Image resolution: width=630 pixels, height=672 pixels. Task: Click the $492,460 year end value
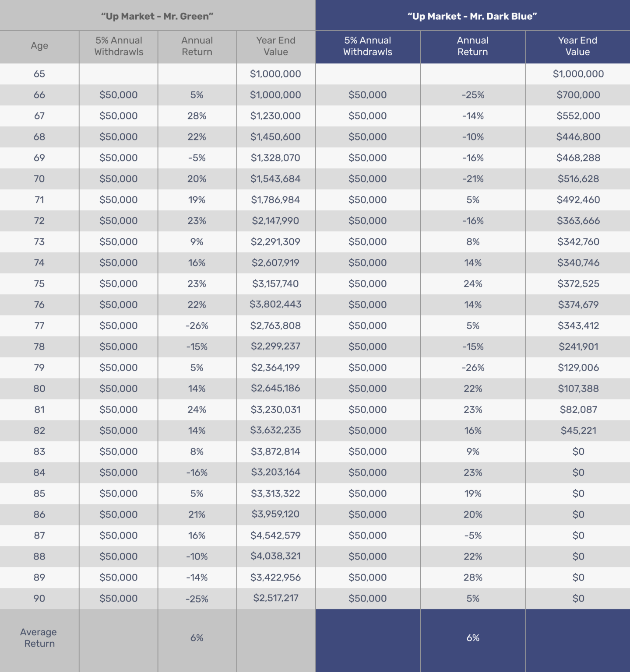(x=578, y=200)
